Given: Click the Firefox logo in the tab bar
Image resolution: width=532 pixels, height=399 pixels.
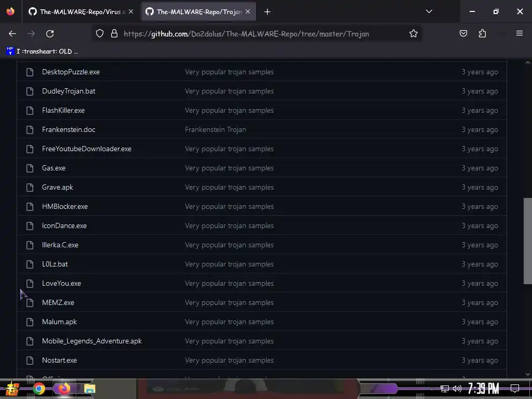Looking at the screenshot, I should point(10,11).
